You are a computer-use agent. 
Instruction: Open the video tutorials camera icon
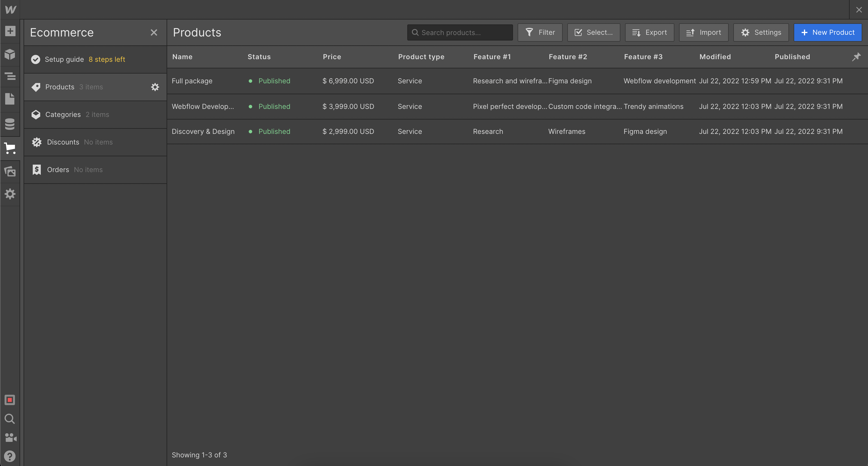[10, 437]
